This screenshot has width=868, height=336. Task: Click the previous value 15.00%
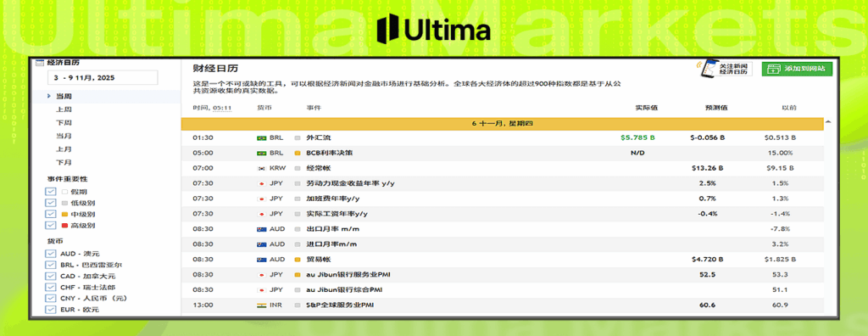781,153
